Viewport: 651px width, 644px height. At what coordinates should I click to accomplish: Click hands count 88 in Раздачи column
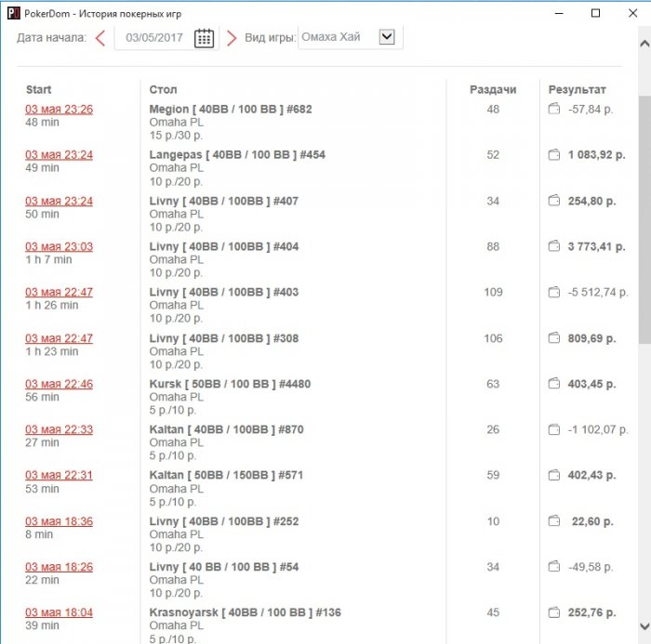point(493,246)
